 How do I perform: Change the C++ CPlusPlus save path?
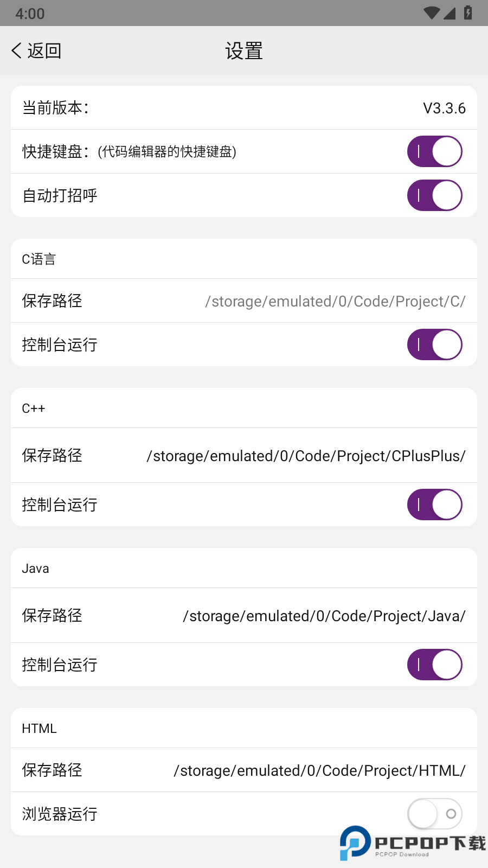click(306, 456)
